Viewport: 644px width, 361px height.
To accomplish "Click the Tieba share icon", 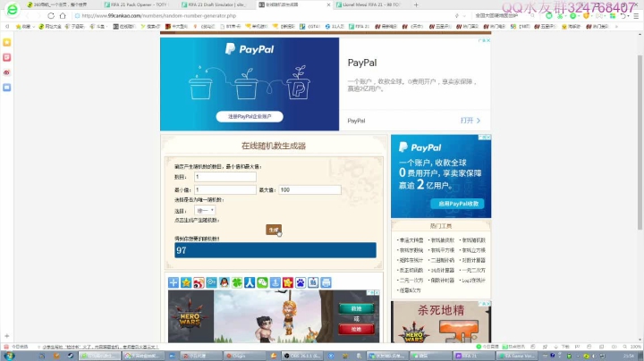I will coord(313,282).
